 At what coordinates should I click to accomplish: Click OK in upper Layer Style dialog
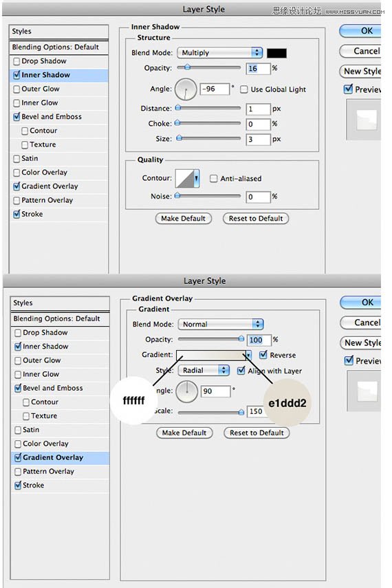click(x=360, y=31)
